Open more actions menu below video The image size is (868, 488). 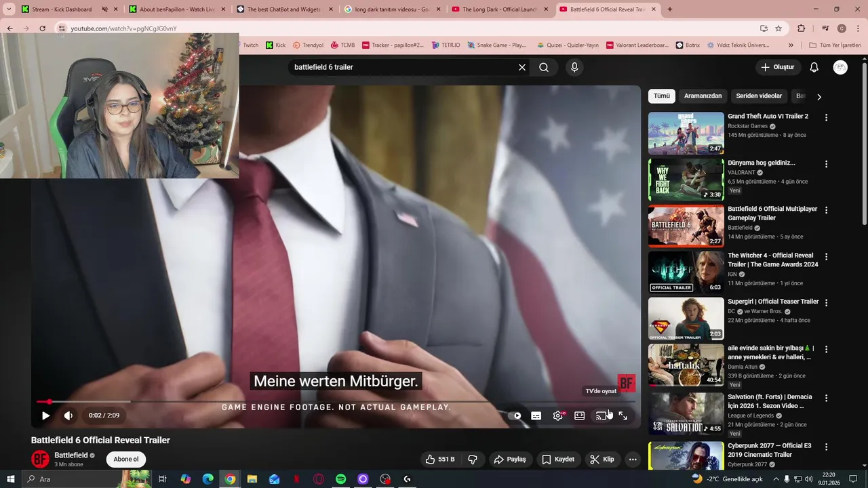[x=633, y=460]
